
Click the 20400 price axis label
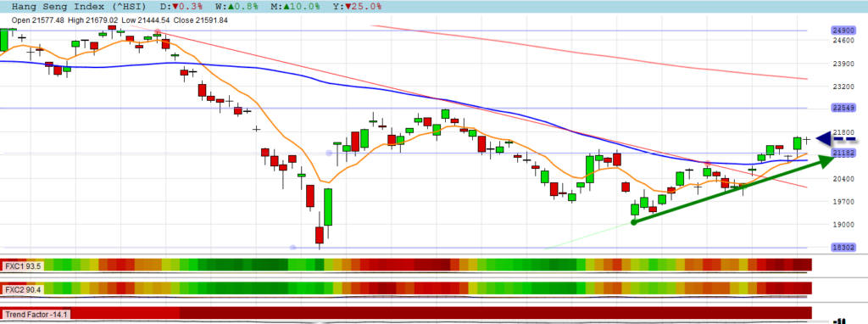(x=843, y=178)
